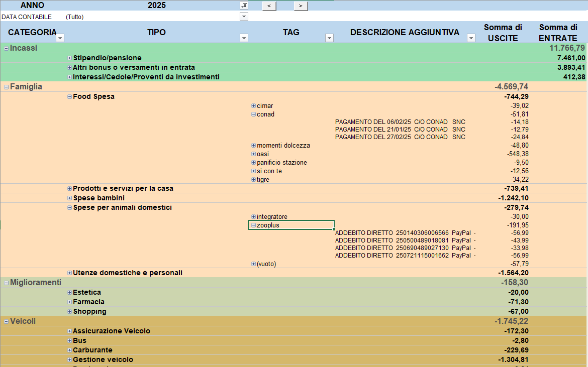The height and width of the screenshot is (367, 588).
Task: Expand the Utenze domestiche e personali row
Action: (69, 273)
